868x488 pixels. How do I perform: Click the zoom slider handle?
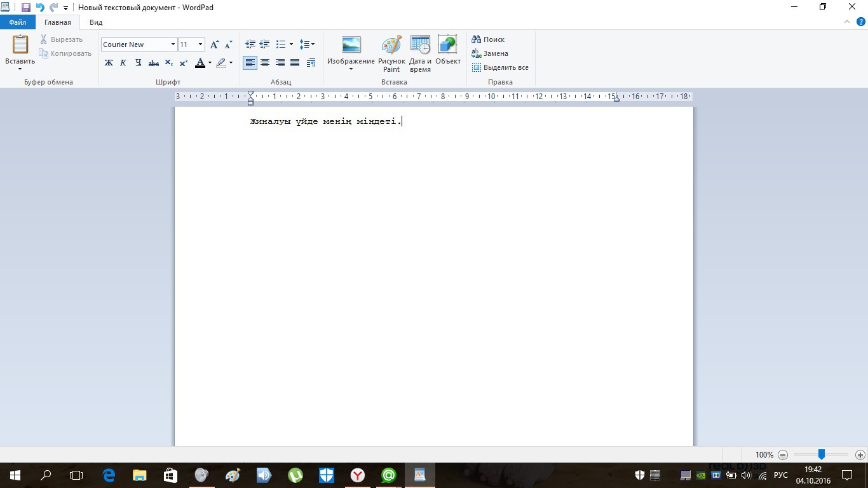pos(822,455)
